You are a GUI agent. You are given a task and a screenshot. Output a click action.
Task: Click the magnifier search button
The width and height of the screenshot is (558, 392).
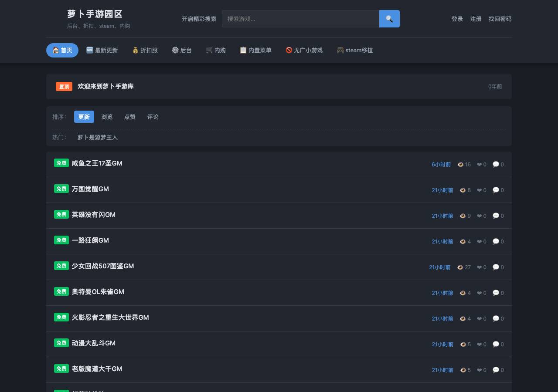pos(389,19)
